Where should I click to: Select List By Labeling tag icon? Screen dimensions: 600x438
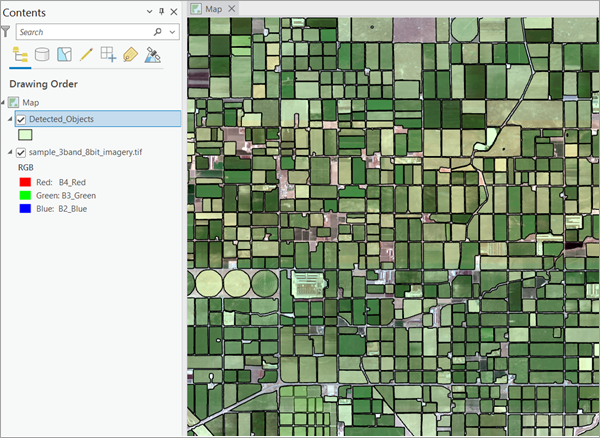coord(130,55)
